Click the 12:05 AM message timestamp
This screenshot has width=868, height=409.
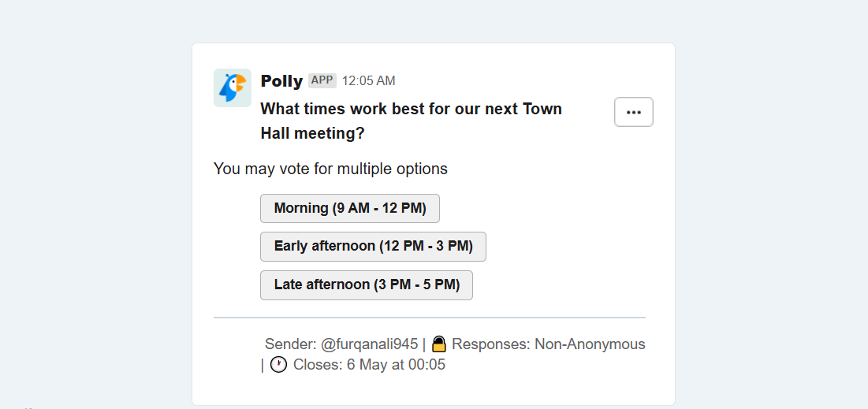tap(369, 81)
